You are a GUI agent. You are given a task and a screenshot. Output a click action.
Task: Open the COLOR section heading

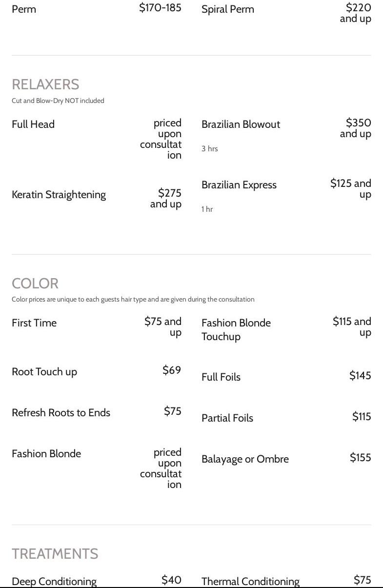point(35,284)
